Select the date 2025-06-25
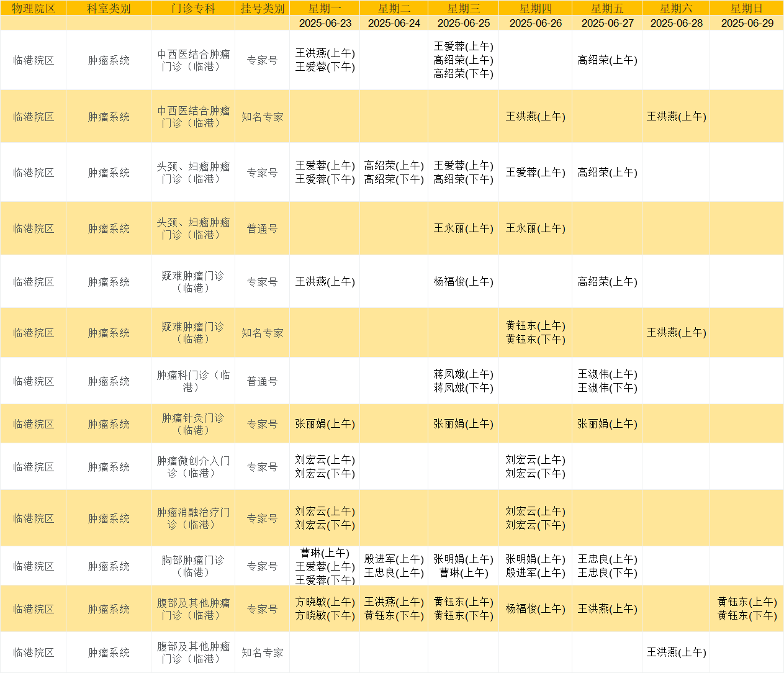Image resolution: width=784 pixels, height=673 pixels. [464, 23]
